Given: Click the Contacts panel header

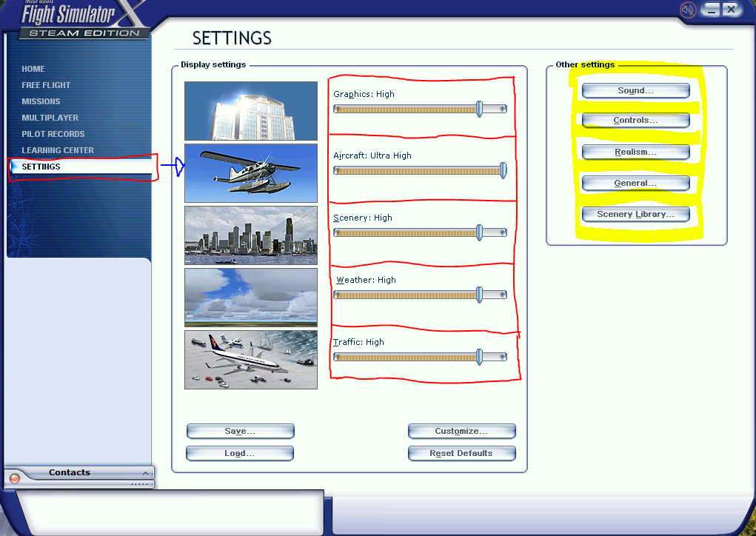Looking at the screenshot, I should 79,473.
